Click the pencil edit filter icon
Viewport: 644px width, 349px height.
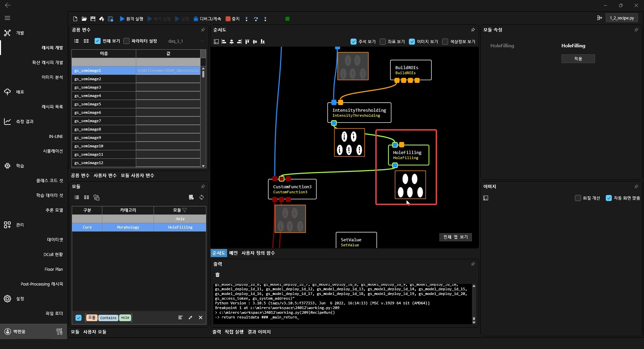click(191, 317)
